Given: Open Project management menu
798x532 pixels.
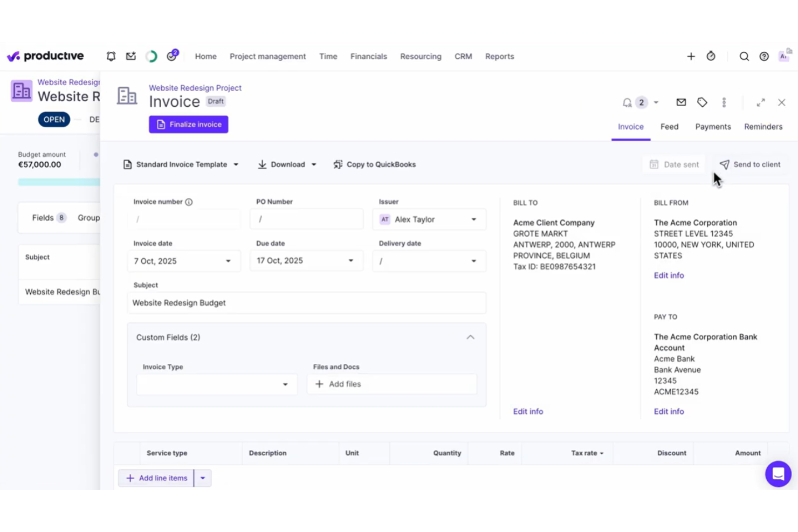Looking at the screenshot, I should (x=267, y=56).
